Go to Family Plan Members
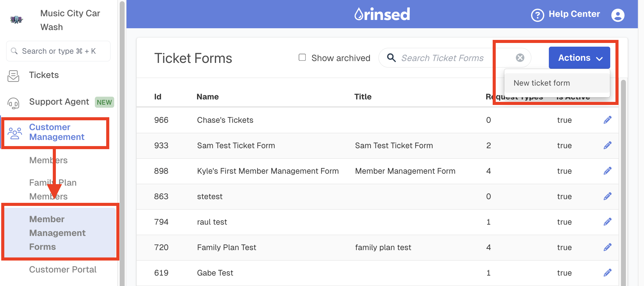This screenshot has height=286, width=644. point(53,189)
